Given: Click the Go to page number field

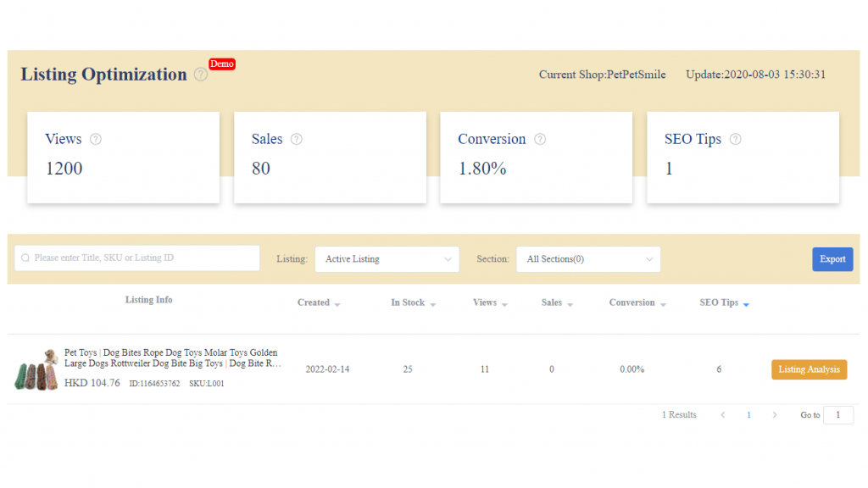Looking at the screenshot, I should point(838,414).
